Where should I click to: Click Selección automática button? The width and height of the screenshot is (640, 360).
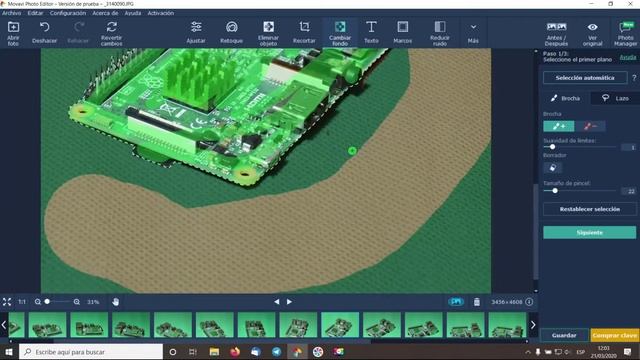(x=585, y=78)
